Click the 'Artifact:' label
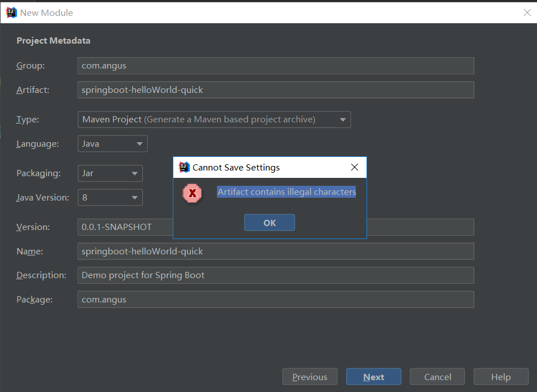 pos(33,90)
